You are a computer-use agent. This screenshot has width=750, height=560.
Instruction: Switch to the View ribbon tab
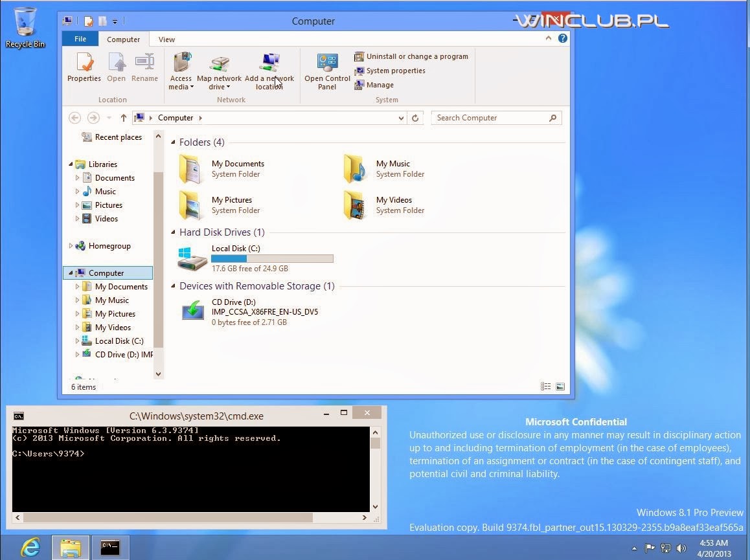(166, 39)
